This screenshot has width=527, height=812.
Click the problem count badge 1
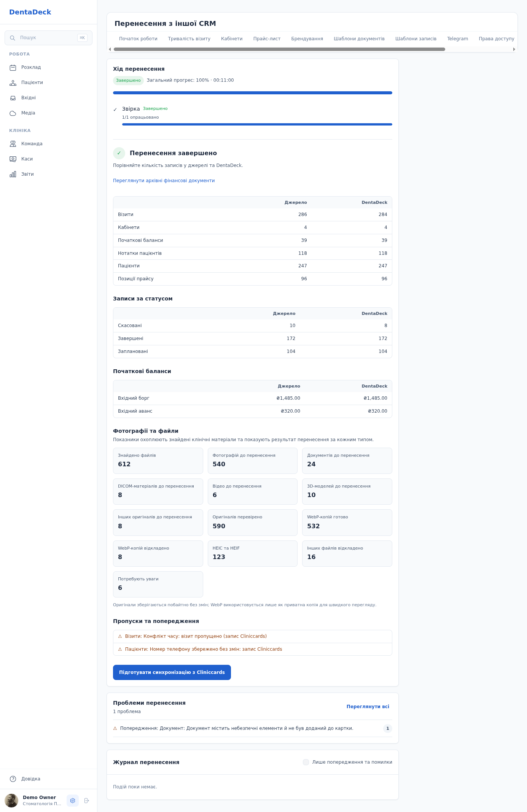tap(388, 729)
